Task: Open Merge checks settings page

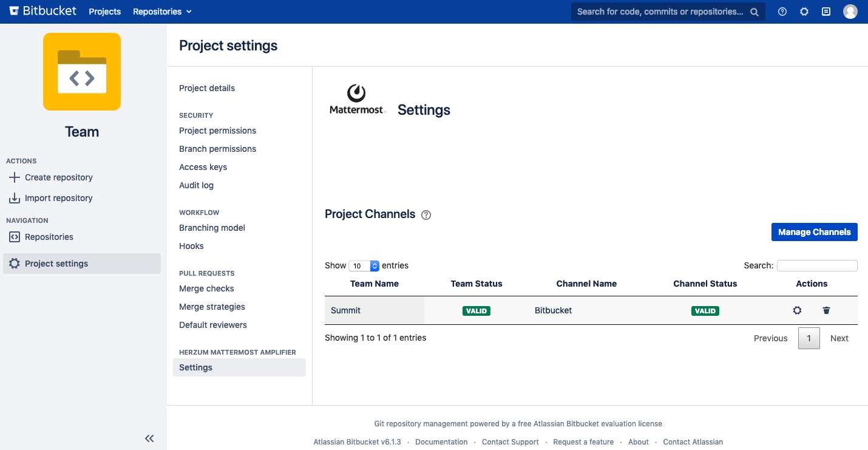Action: click(206, 288)
